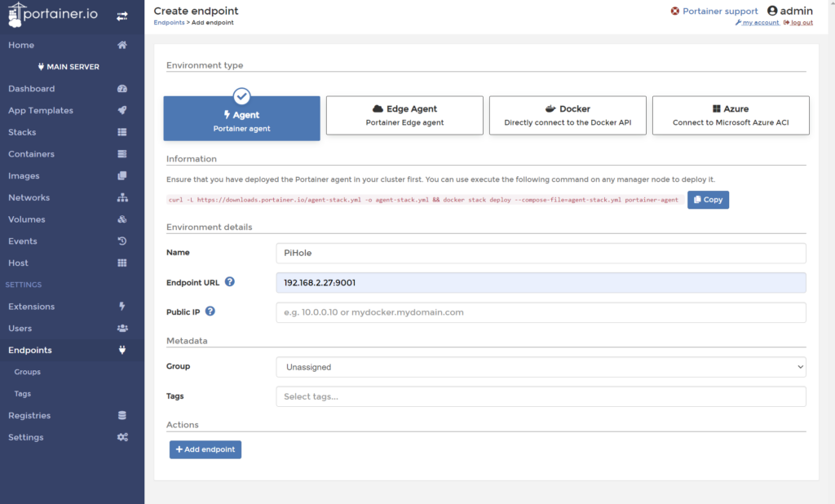Click the Registries database icon
Screen dimensions: 835x504
click(x=122, y=416)
